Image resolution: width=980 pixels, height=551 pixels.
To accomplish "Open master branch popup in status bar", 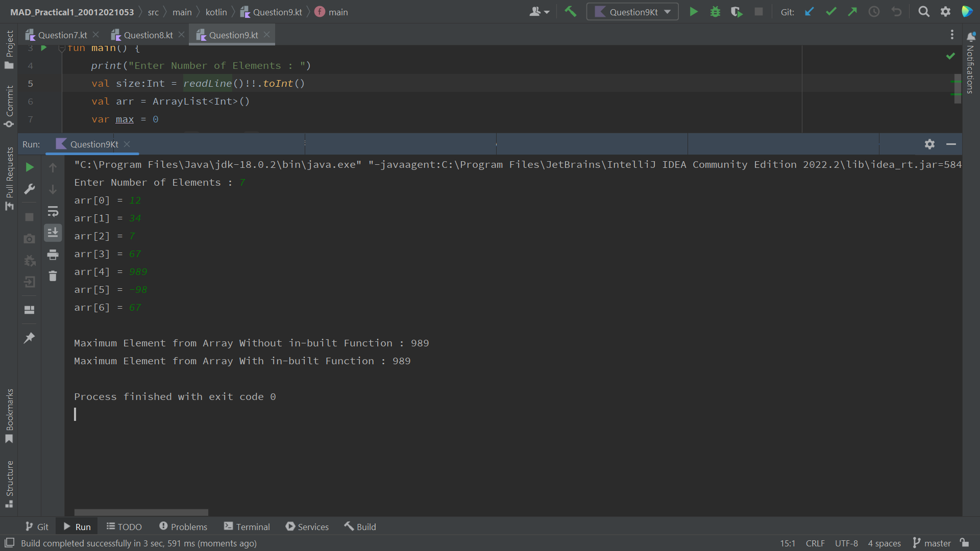I will click(x=932, y=543).
